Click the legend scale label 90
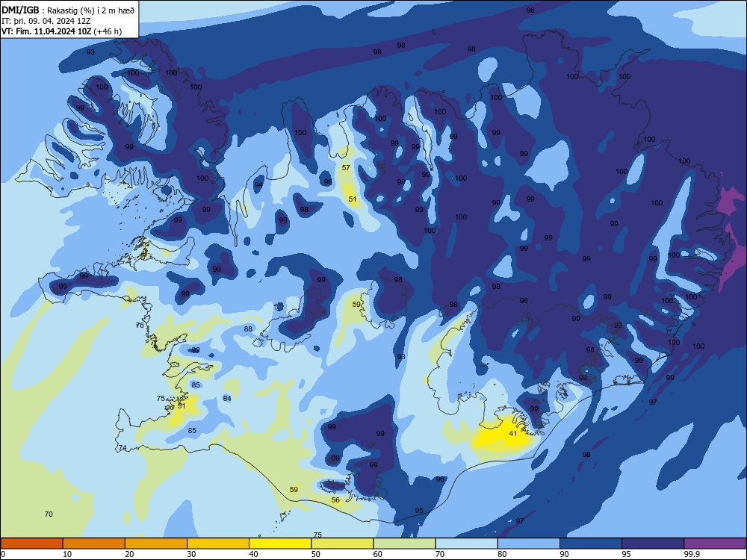Viewport: 747px width, 560px height. [x=564, y=554]
